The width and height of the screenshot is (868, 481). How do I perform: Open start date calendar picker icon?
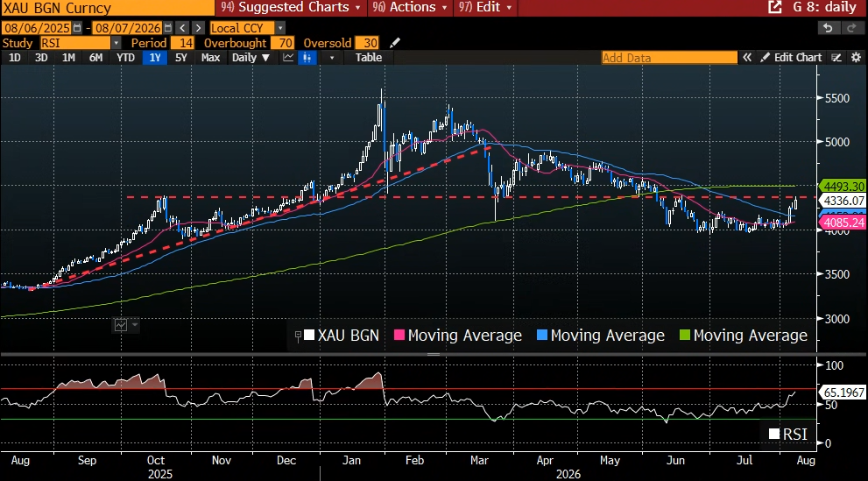pyautogui.click(x=77, y=28)
